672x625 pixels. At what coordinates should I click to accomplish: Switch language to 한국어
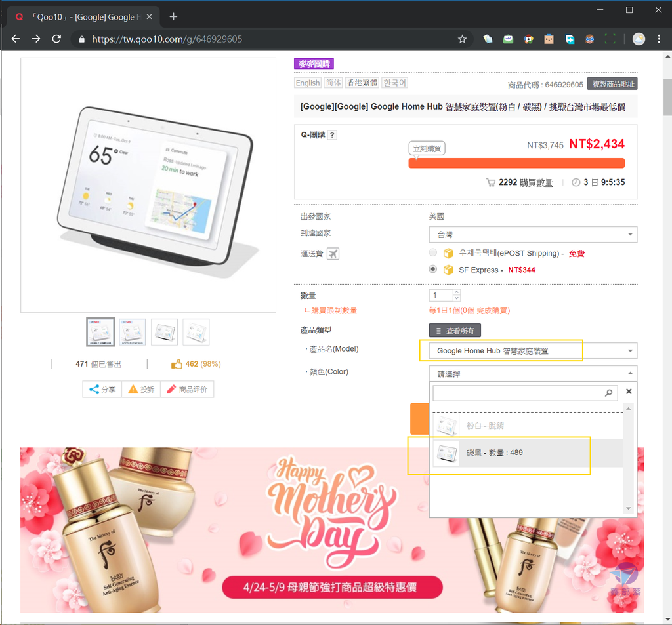[x=394, y=83]
